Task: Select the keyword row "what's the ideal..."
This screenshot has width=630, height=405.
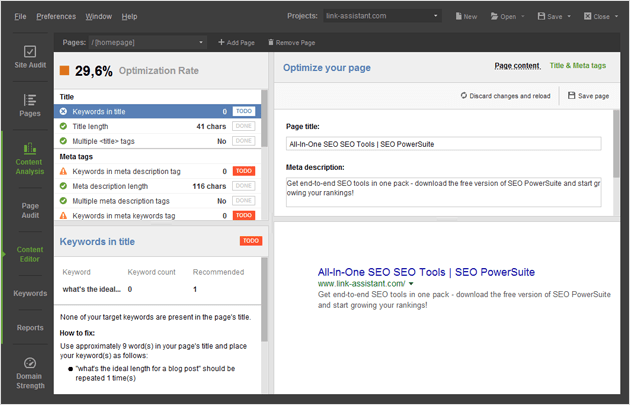Action: (x=158, y=289)
